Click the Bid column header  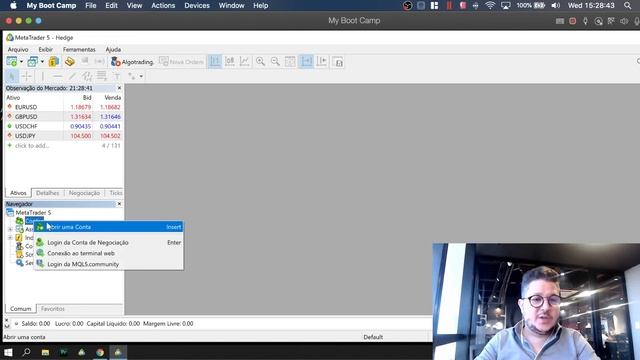point(87,98)
